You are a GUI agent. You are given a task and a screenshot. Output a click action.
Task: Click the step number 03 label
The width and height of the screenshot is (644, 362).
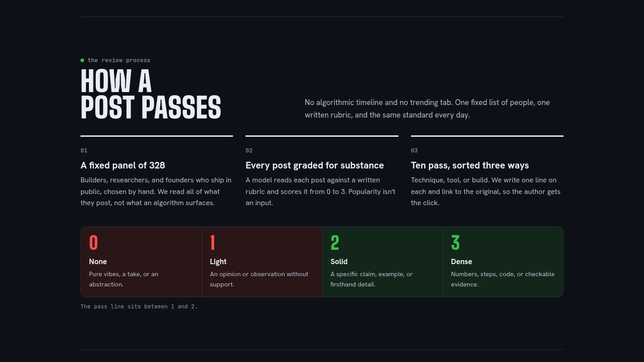[415, 151]
